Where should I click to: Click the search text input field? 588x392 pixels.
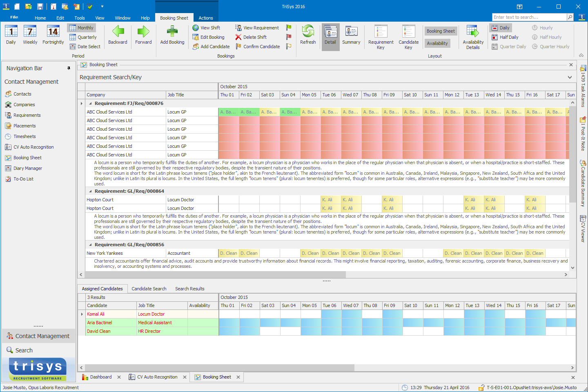pyautogui.click(x=529, y=17)
